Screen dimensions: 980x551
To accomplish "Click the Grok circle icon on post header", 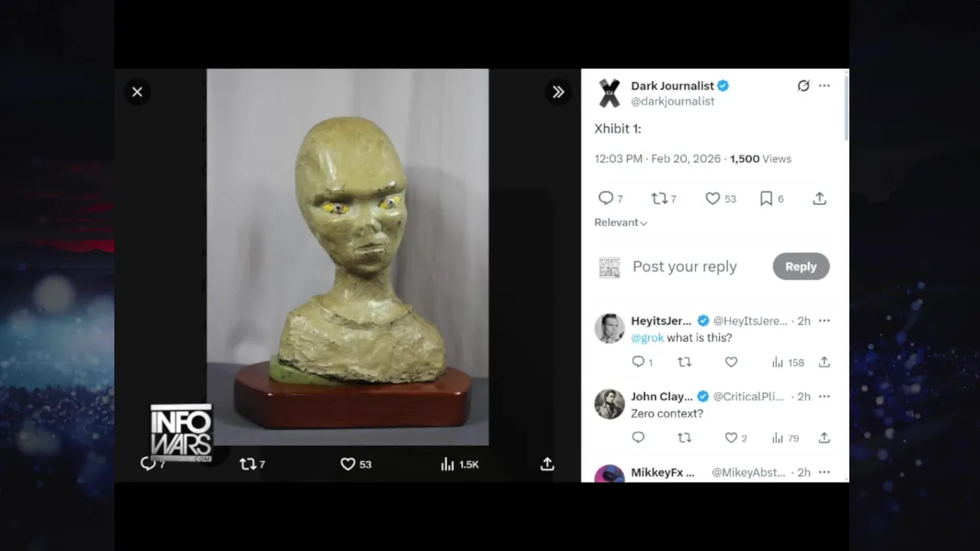I will 803,86.
